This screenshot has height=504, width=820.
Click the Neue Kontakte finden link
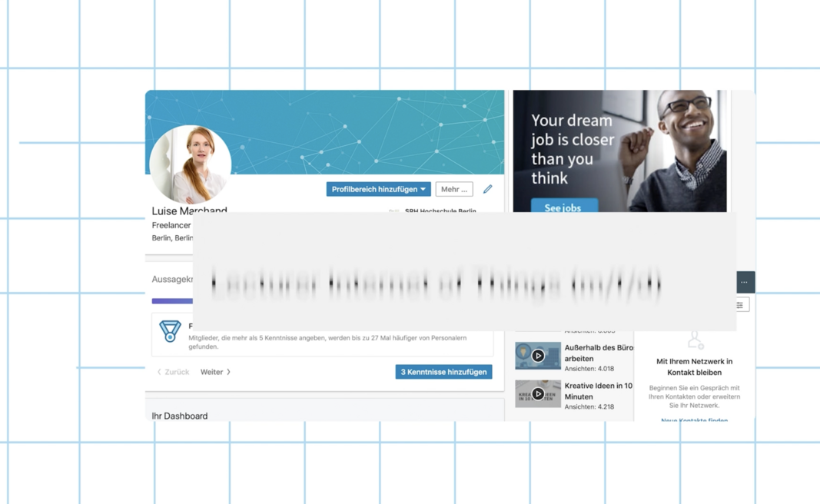coord(694,419)
